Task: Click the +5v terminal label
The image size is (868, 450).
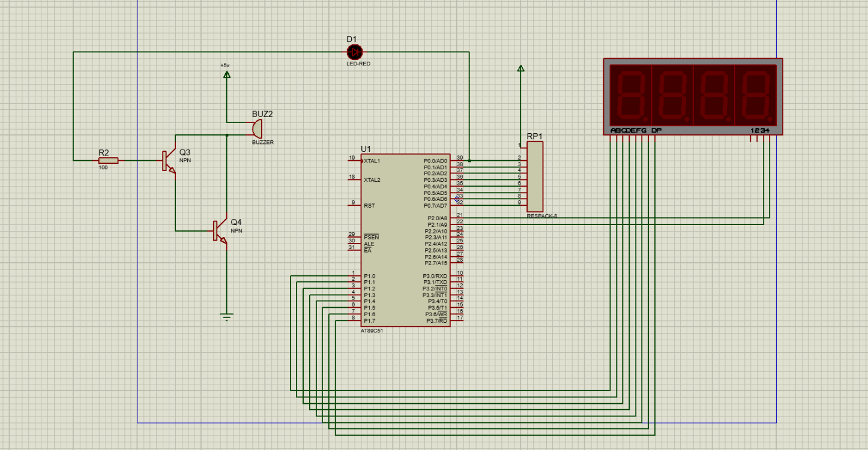Action: coord(225,65)
